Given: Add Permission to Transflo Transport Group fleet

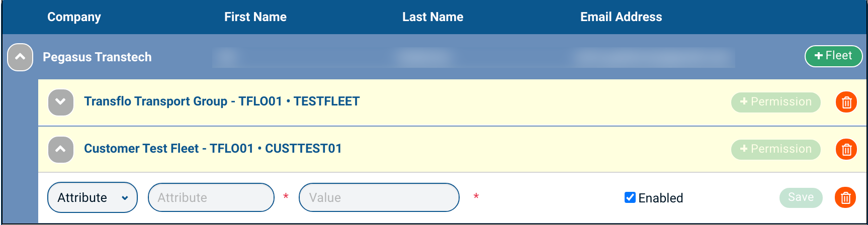Looking at the screenshot, I should (775, 102).
